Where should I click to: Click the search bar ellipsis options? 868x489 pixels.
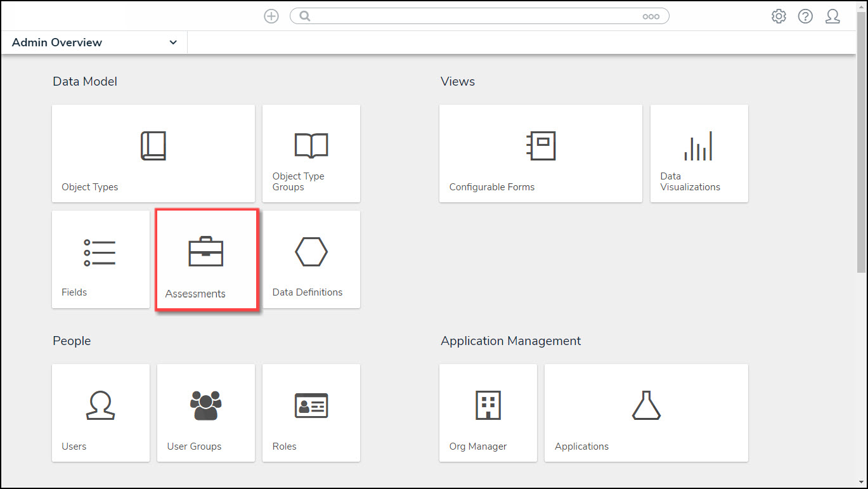coord(651,16)
